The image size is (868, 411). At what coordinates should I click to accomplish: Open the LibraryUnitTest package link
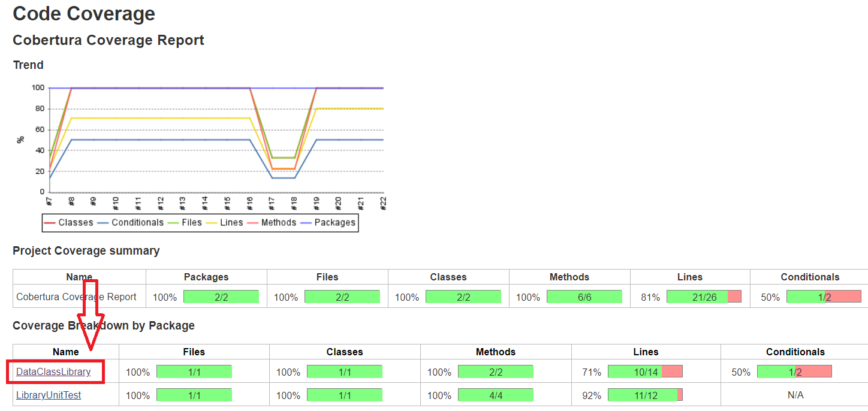click(49, 395)
